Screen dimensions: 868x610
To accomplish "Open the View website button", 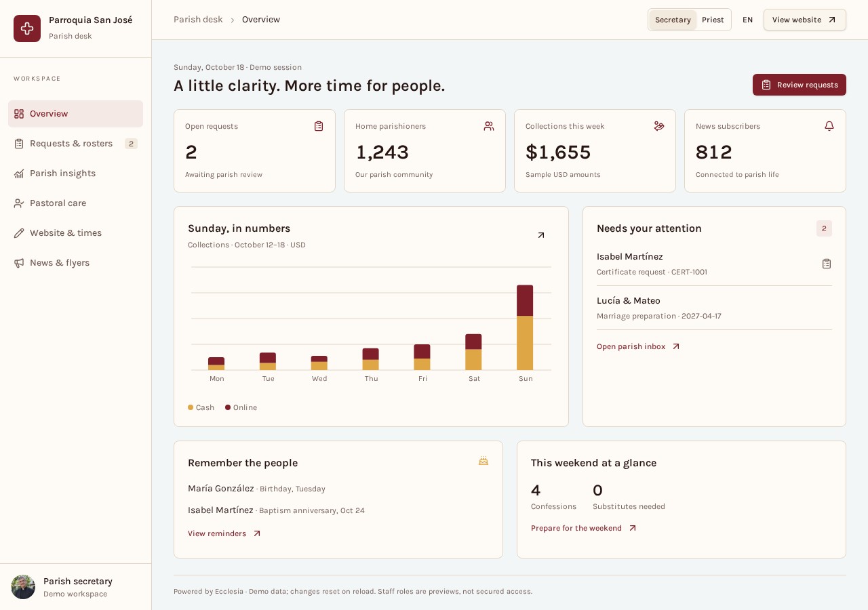I will [x=805, y=20].
